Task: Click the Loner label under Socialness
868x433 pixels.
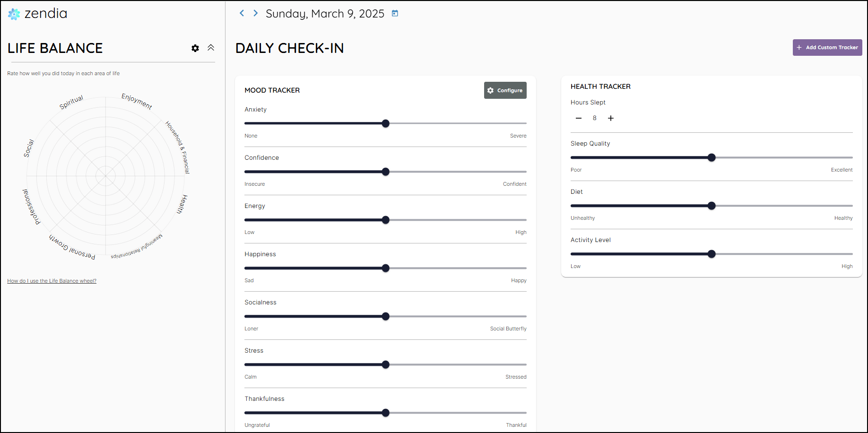Action: coord(252,329)
